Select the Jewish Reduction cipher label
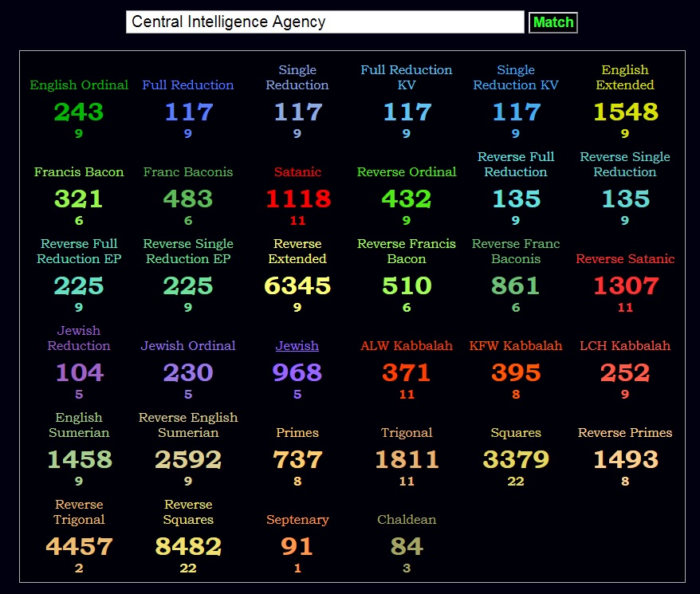 click(x=79, y=338)
